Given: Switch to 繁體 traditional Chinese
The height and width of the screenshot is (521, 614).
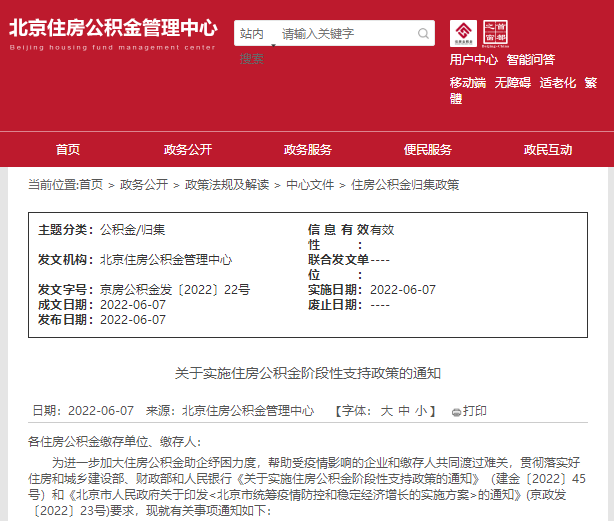Looking at the screenshot, I should click(x=591, y=83).
